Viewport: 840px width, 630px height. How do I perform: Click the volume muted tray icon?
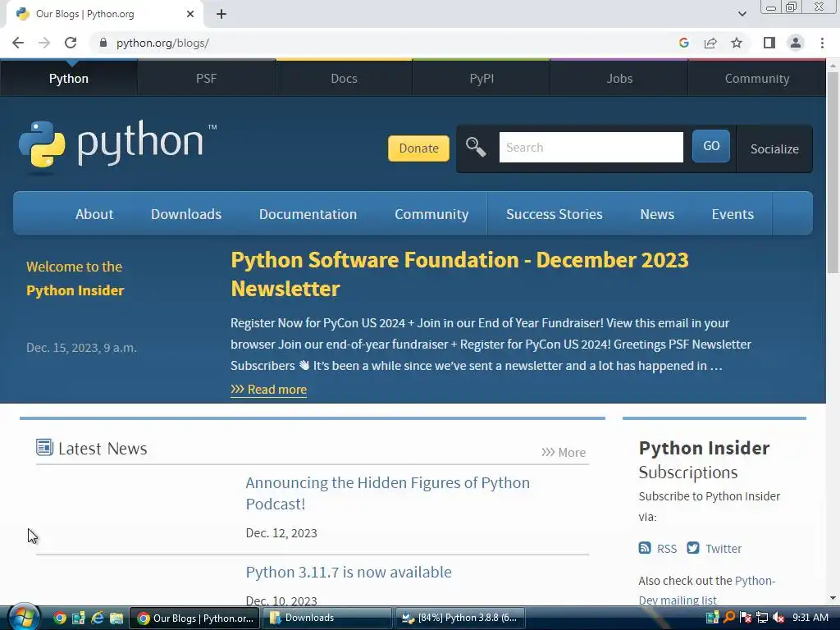pos(778,618)
